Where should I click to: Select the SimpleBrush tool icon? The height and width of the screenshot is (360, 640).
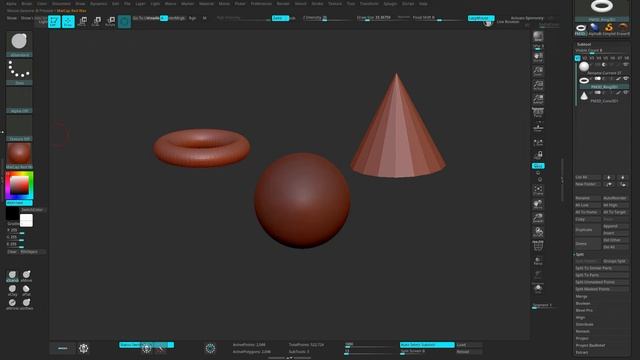tap(609, 29)
